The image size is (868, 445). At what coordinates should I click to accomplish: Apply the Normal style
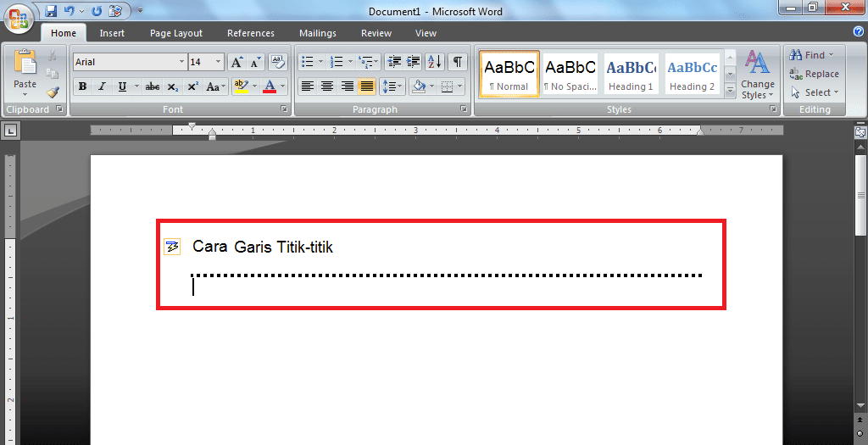509,75
